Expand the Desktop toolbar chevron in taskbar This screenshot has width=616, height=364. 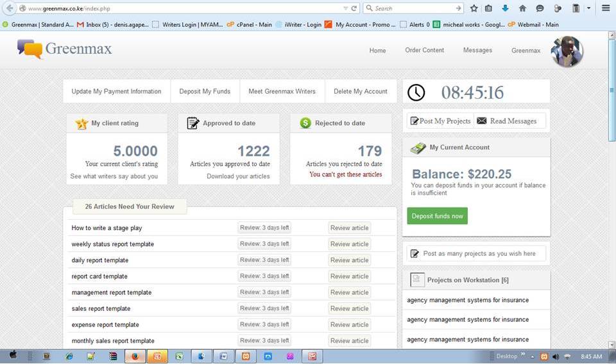click(x=523, y=354)
